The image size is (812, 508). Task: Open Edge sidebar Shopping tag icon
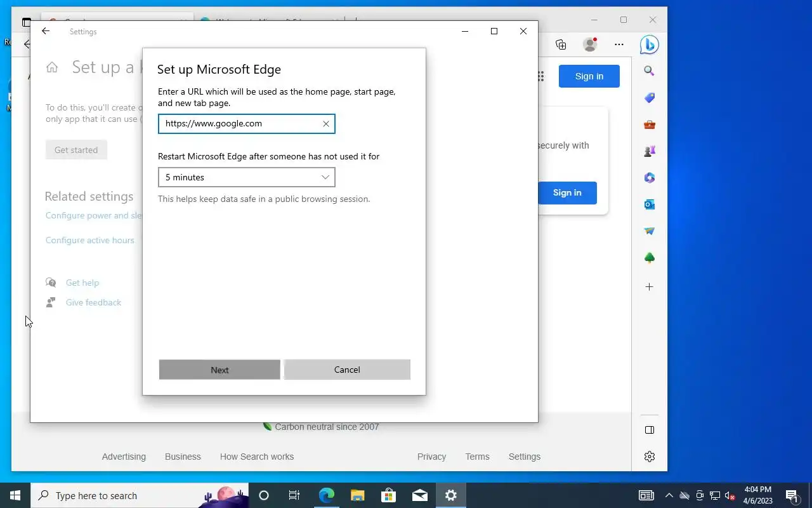[649, 98]
